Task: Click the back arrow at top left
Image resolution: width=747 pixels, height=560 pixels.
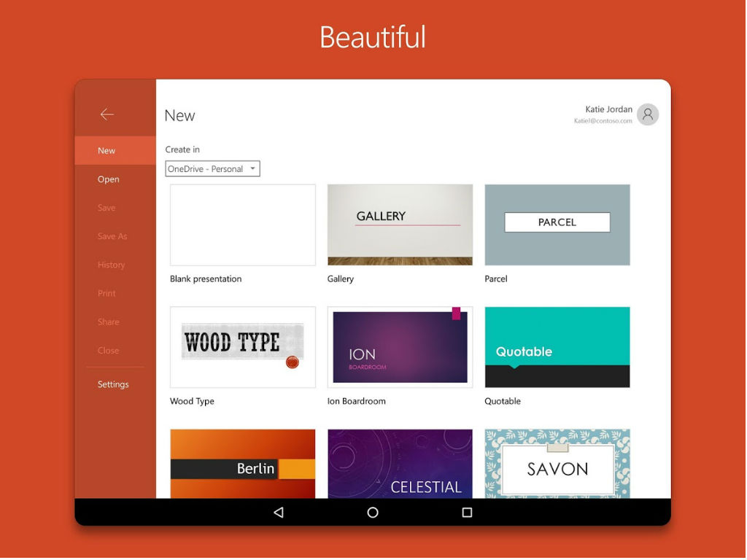Action: tap(107, 114)
